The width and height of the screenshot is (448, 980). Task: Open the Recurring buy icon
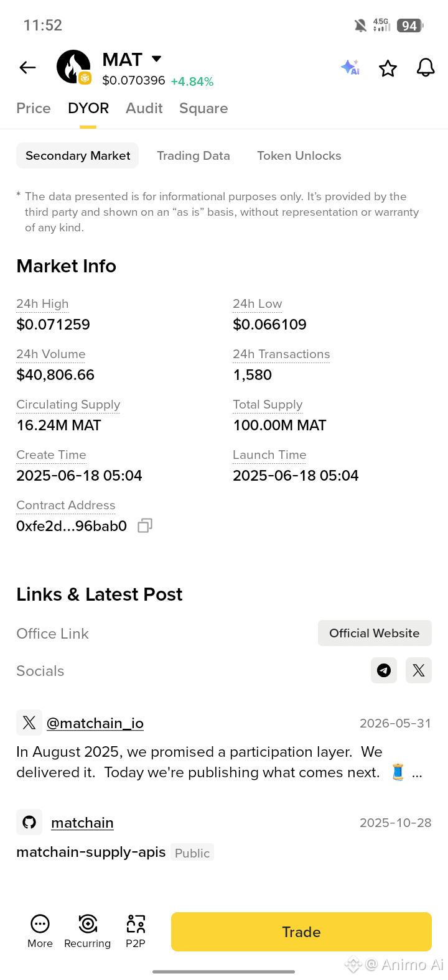pos(88,931)
